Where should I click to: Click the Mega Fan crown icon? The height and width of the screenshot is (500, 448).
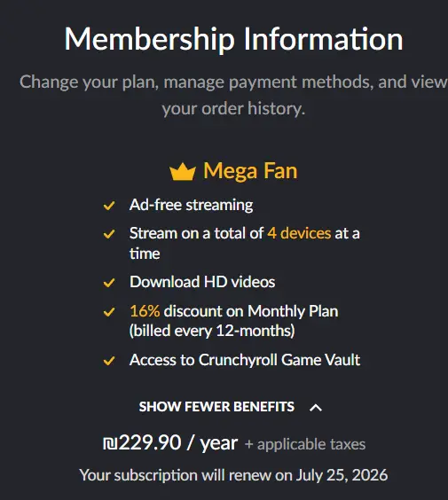[x=182, y=172]
